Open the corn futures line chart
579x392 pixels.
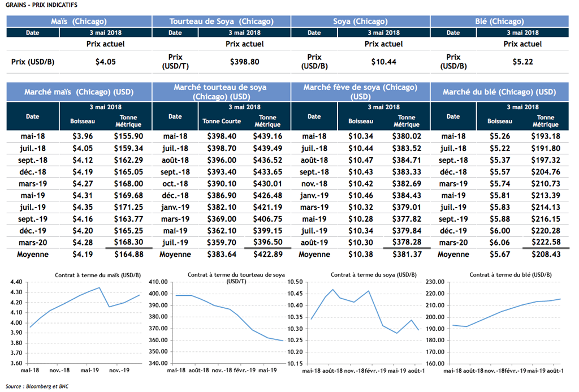point(79,322)
